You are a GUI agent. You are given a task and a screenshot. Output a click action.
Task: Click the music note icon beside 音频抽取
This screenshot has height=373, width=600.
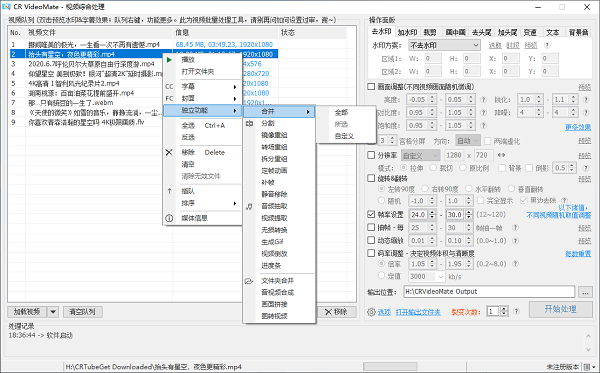pyautogui.click(x=249, y=207)
